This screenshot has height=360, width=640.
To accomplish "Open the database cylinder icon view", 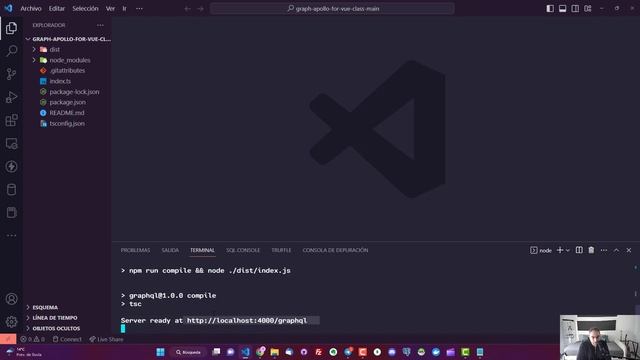I will tap(11, 189).
